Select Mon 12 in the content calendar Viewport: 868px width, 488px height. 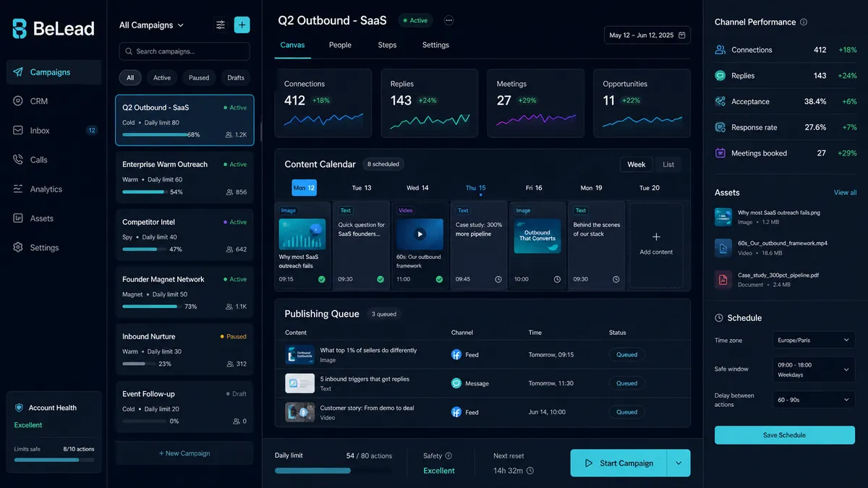304,188
